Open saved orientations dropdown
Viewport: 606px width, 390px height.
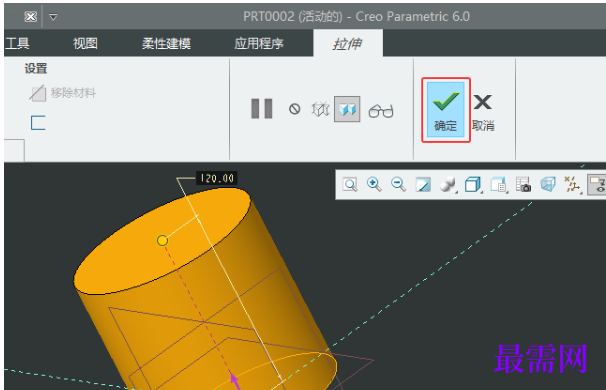(498, 184)
